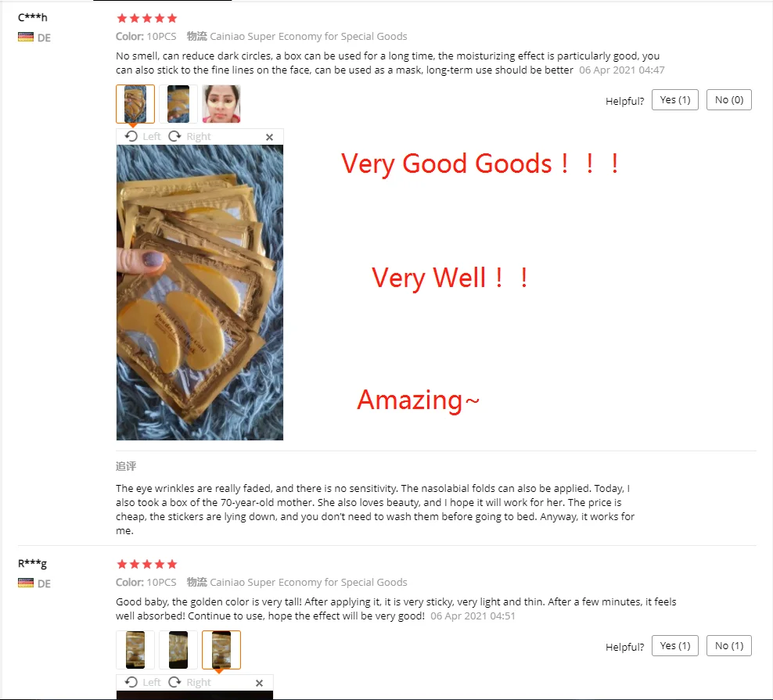The width and height of the screenshot is (773, 700).
Task: Click the large gold eye mask photo
Action: (200, 293)
